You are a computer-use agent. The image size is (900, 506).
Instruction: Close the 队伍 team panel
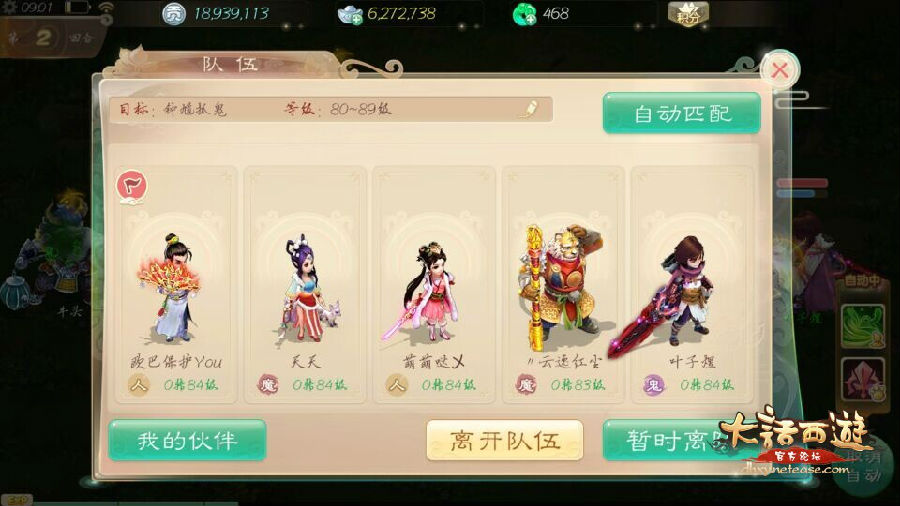[779, 71]
